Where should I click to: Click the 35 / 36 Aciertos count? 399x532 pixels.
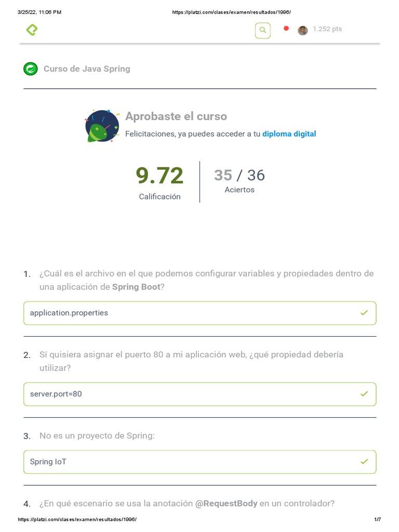240,176
